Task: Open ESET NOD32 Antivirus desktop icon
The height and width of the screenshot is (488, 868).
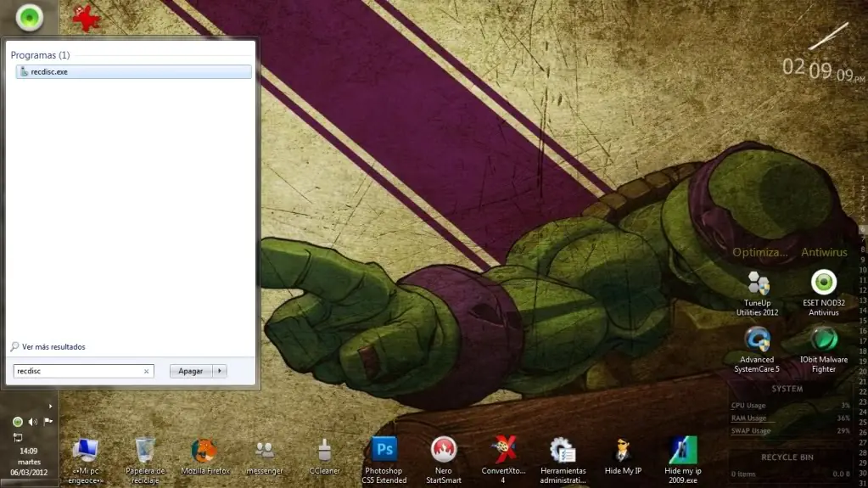Action: pos(824,294)
